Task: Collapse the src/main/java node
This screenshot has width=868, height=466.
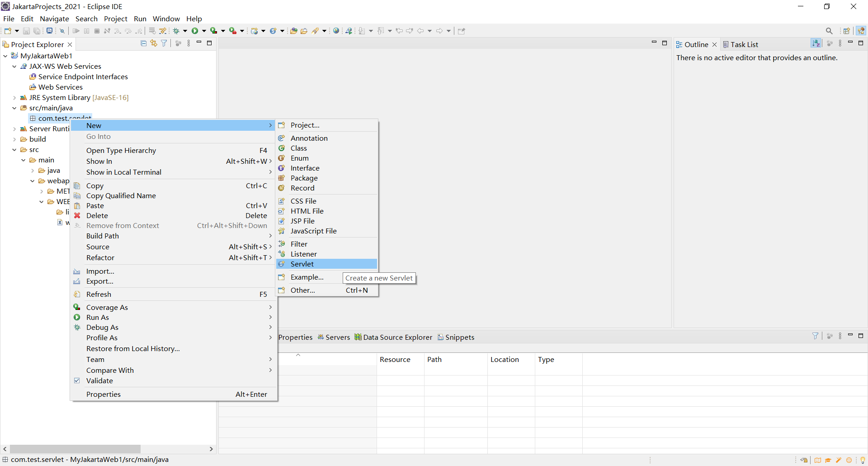Action: 14,108
